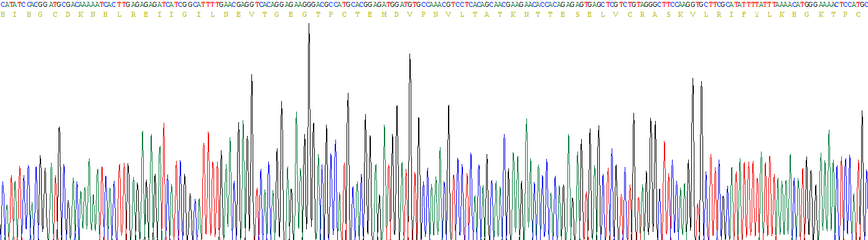868x240 pixels.
Task: Select amino acid letter Y in translation row
Action: point(757,14)
